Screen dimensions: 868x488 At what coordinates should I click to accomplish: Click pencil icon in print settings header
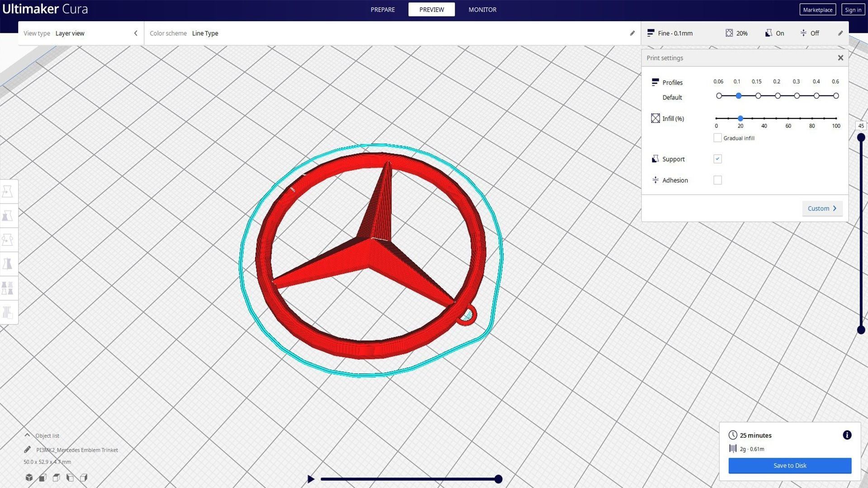click(x=840, y=33)
